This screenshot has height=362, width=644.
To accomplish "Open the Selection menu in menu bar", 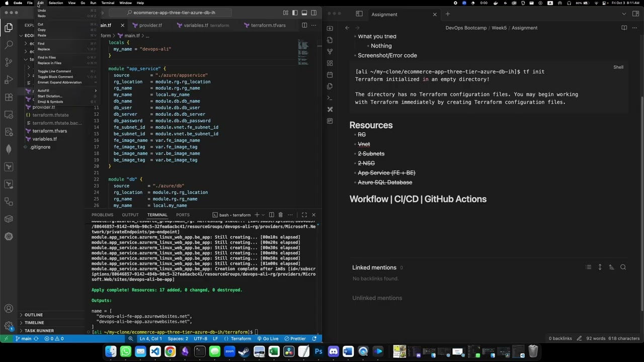I will [x=56, y=3].
